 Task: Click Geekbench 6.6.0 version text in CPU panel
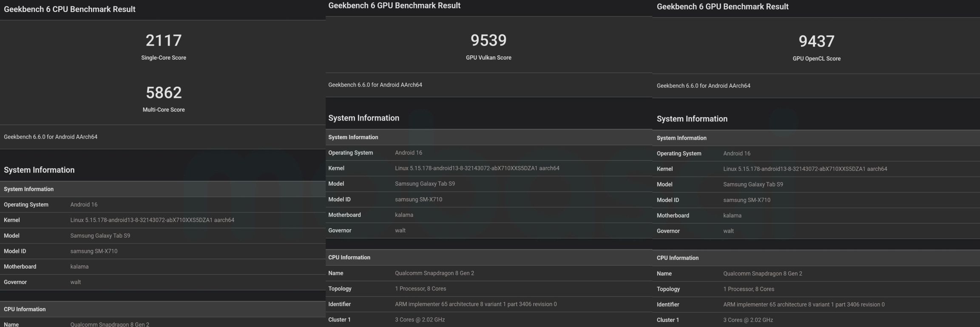(x=51, y=137)
